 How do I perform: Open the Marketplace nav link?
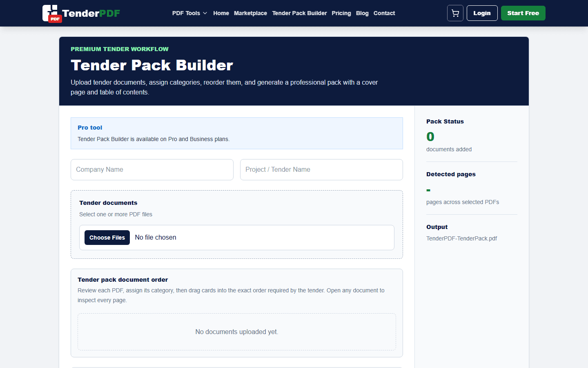pyautogui.click(x=250, y=13)
